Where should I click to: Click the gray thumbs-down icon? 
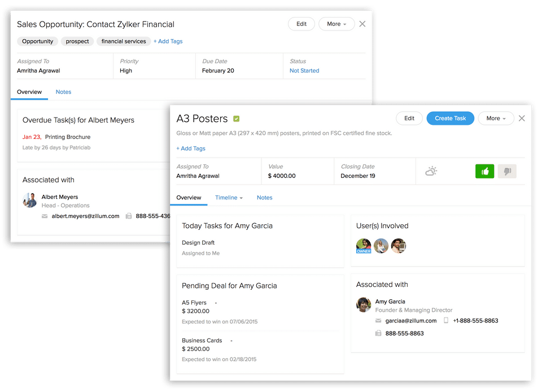click(507, 171)
